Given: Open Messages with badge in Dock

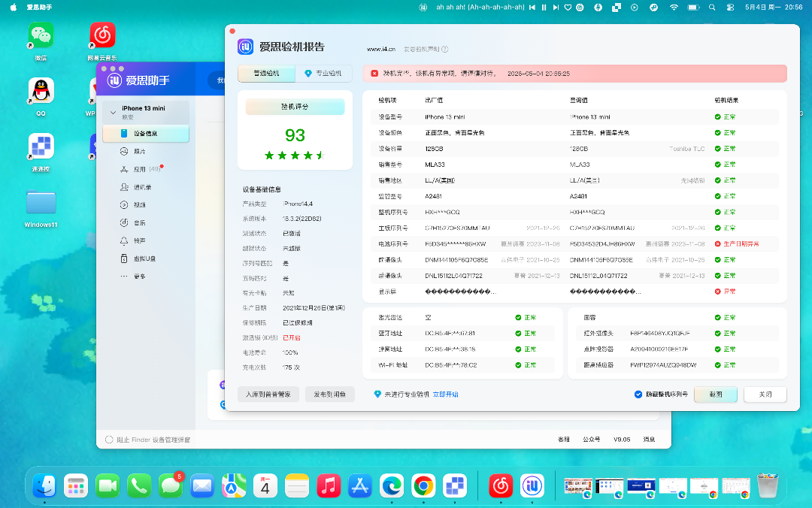Looking at the screenshot, I should tap(171, 486).
